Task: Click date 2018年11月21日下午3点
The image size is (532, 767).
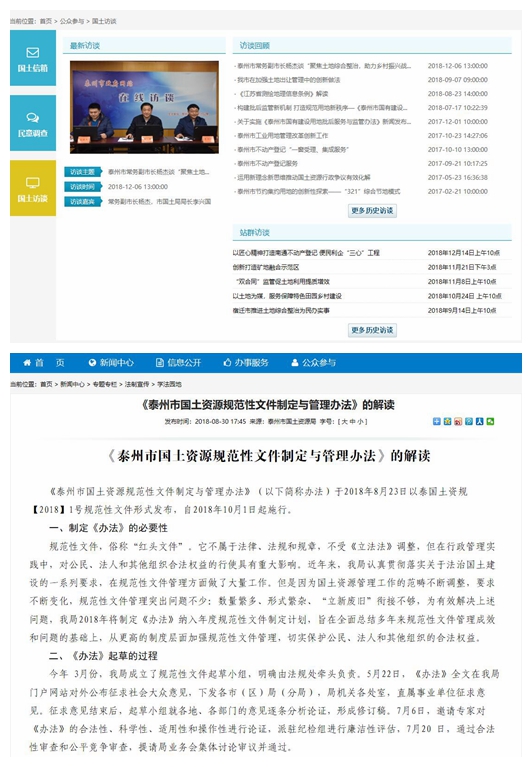Action: (x=462, y=267)
